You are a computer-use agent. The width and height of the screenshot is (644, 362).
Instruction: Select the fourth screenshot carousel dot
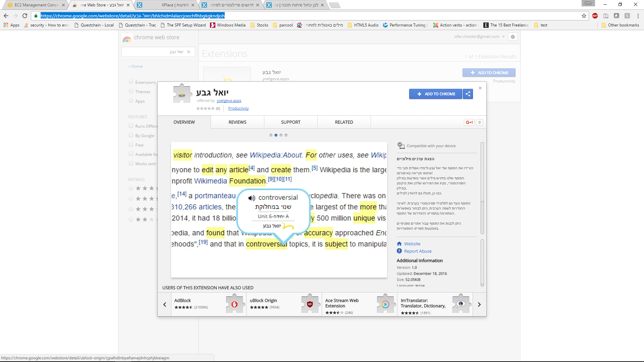point(286,135)
